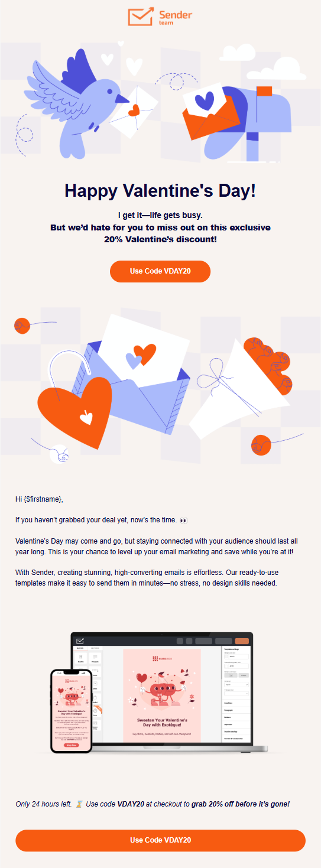Click the wide bottom "Use Code VDAY20" button
The width and height of the screenshot is (321, 868).
coord(160,840)
